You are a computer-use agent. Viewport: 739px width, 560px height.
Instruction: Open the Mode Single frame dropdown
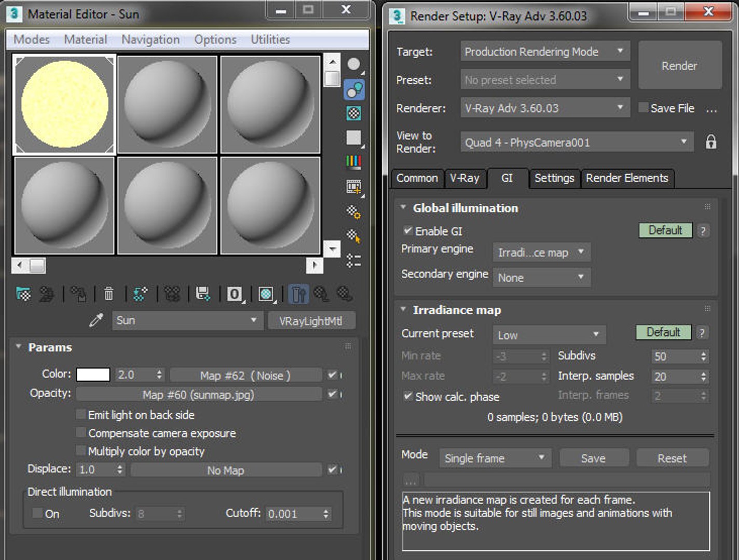click(x=495, y=458)
